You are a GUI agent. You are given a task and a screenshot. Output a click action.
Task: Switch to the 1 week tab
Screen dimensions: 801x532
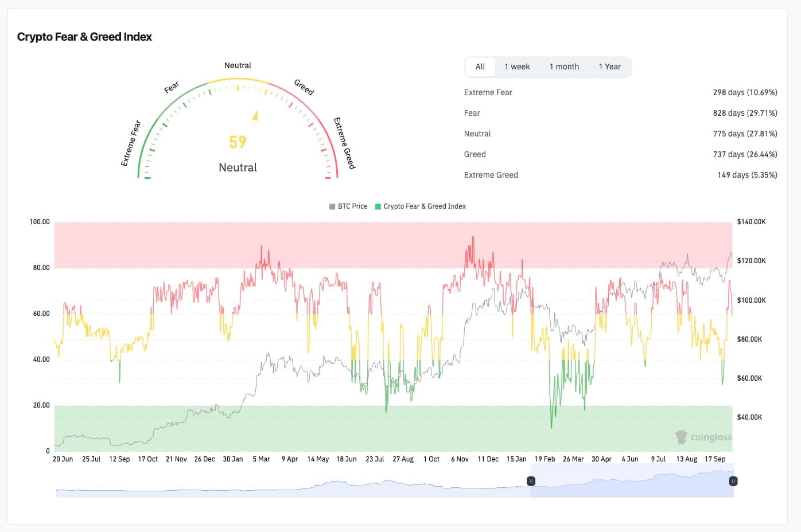coord(517,66)
